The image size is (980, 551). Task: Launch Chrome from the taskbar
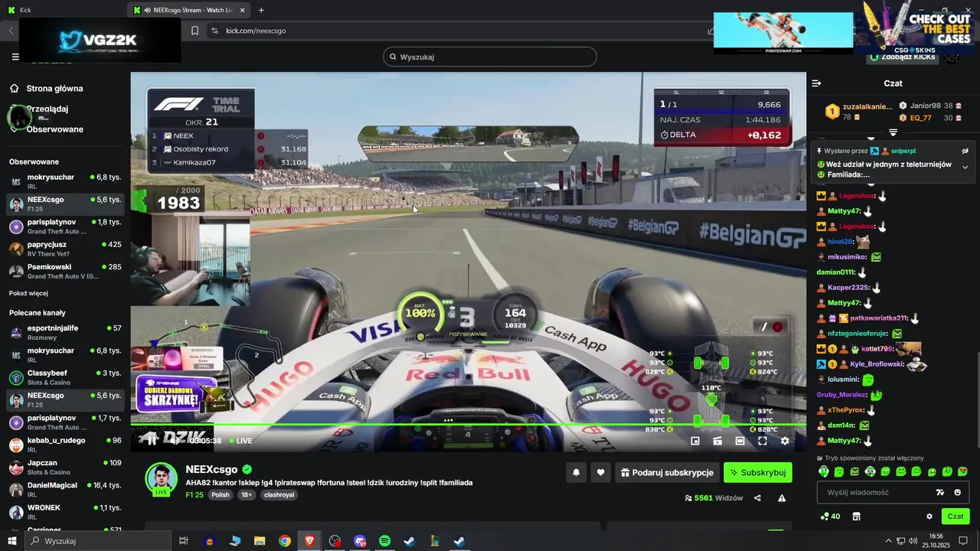tap(284, 541)
